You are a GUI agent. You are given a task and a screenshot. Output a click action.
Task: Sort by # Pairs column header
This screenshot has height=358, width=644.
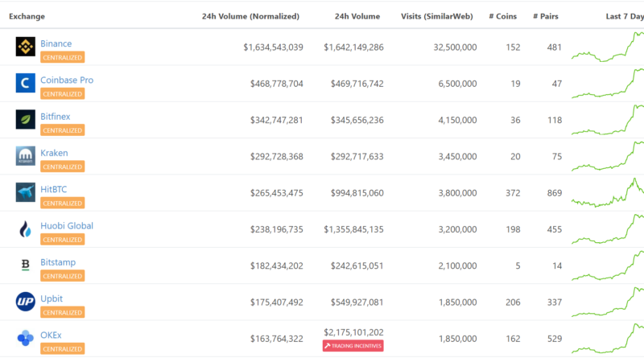click(546, 16)
